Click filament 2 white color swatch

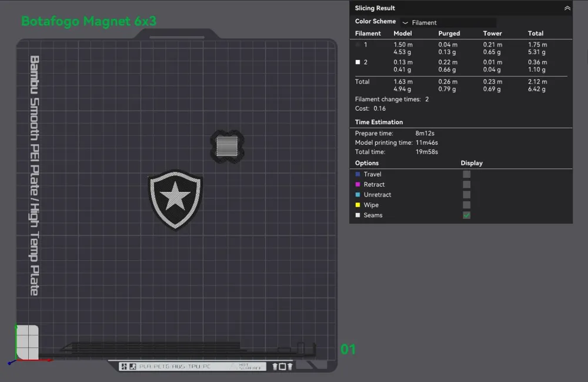358,62
